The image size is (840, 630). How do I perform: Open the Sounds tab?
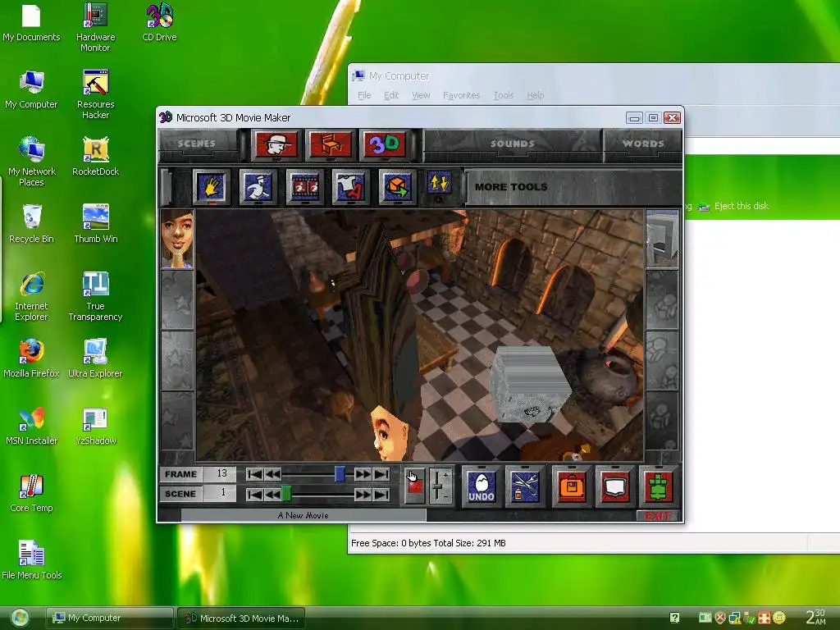pyautogui.click(x=512, y=144)
